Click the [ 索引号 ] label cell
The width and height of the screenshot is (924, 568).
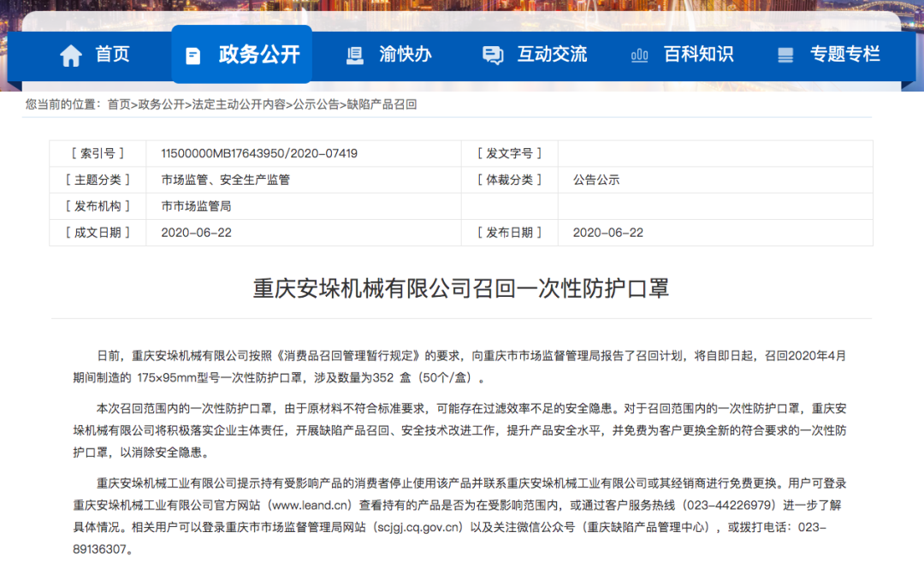pos(98,153)
